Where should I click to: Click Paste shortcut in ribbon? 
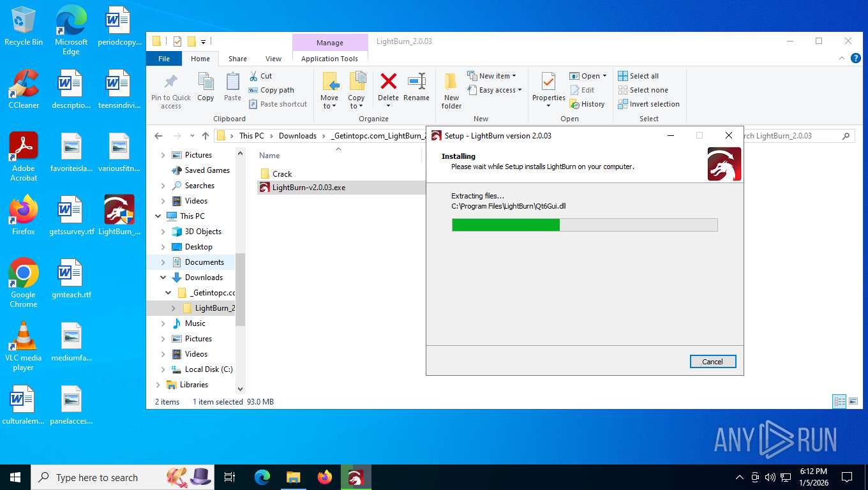tap(278, 104)
